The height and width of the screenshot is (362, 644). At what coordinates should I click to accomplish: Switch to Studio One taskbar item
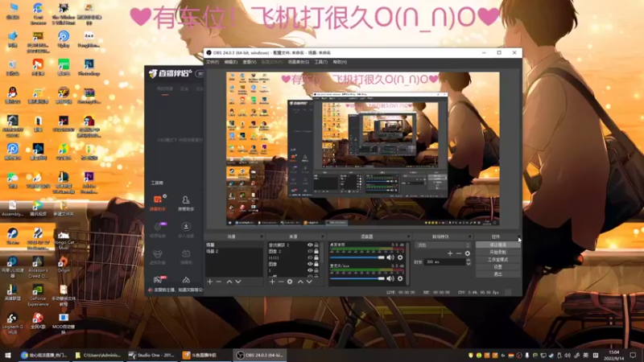pyautogui.click(x=152, y=355)
